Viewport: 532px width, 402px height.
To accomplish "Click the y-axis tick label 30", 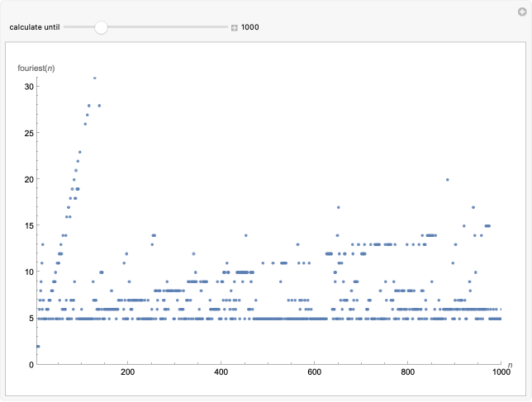I will point(28,87).
